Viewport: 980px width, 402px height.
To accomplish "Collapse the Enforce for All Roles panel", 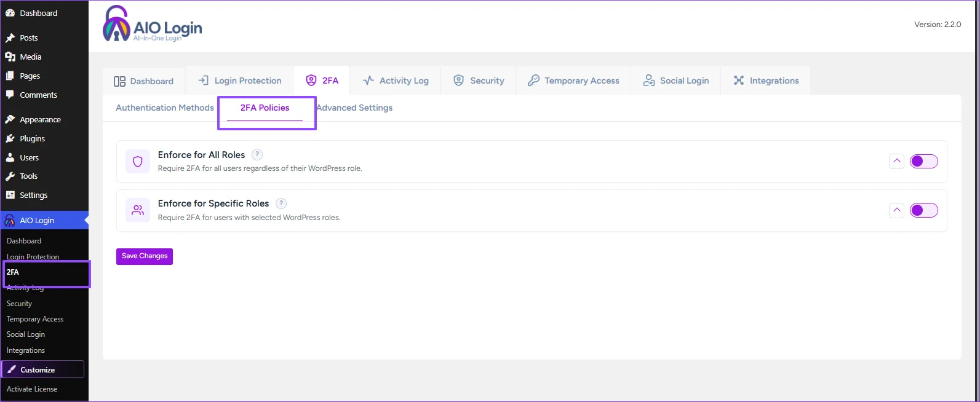I will pyautogui.click(x=897, y=161).
